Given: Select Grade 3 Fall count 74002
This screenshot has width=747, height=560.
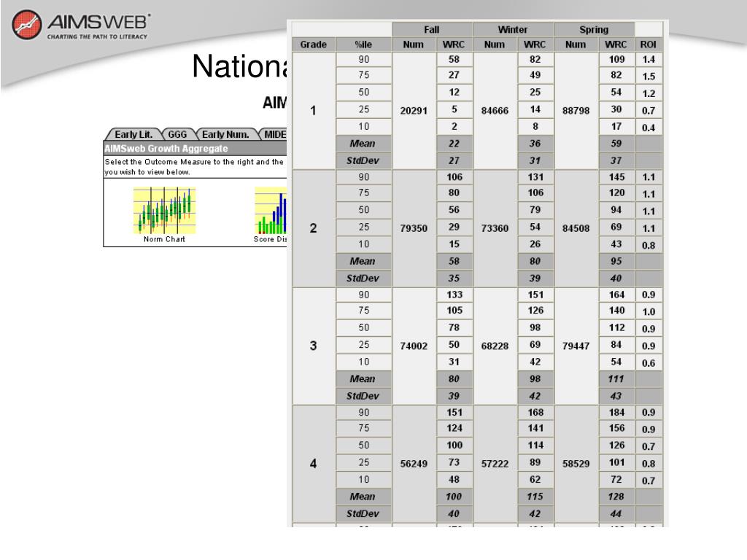Looking at the screenshot, I should pos(414,346).
